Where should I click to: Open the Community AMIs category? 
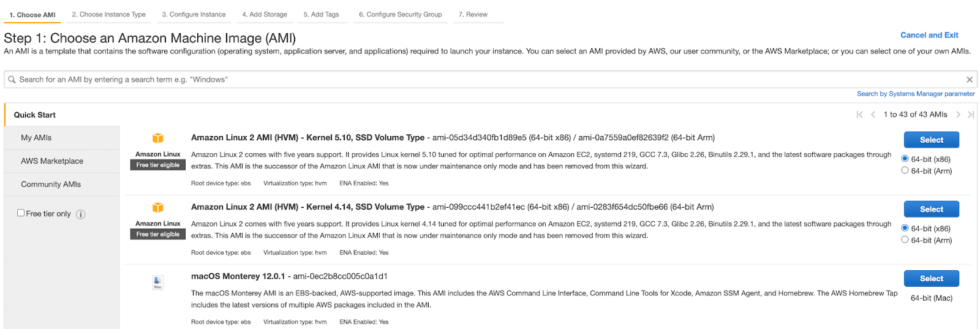62,184
